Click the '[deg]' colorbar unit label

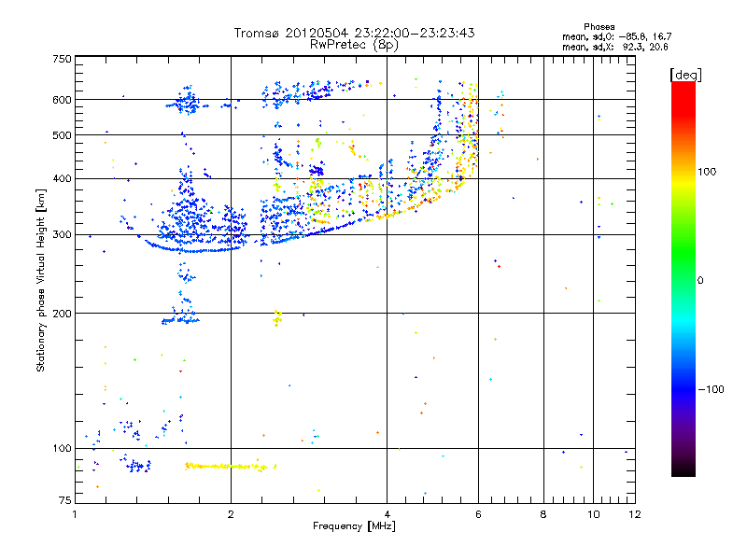[x=685, y=75]
